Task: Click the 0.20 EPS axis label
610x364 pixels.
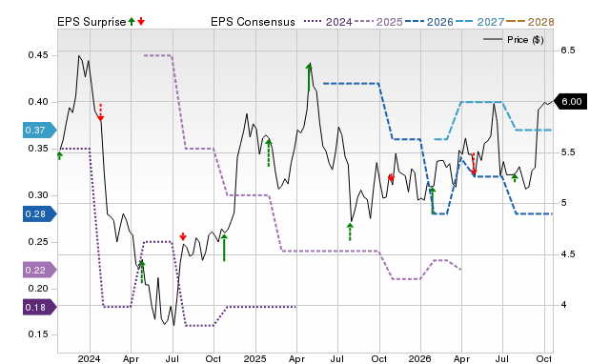Action: (38, 289)
